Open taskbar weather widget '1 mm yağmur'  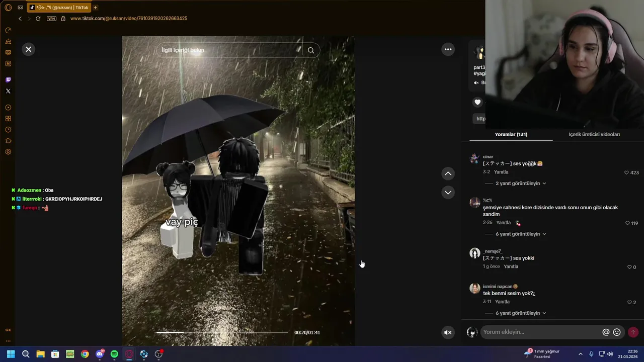pos(542,354)
